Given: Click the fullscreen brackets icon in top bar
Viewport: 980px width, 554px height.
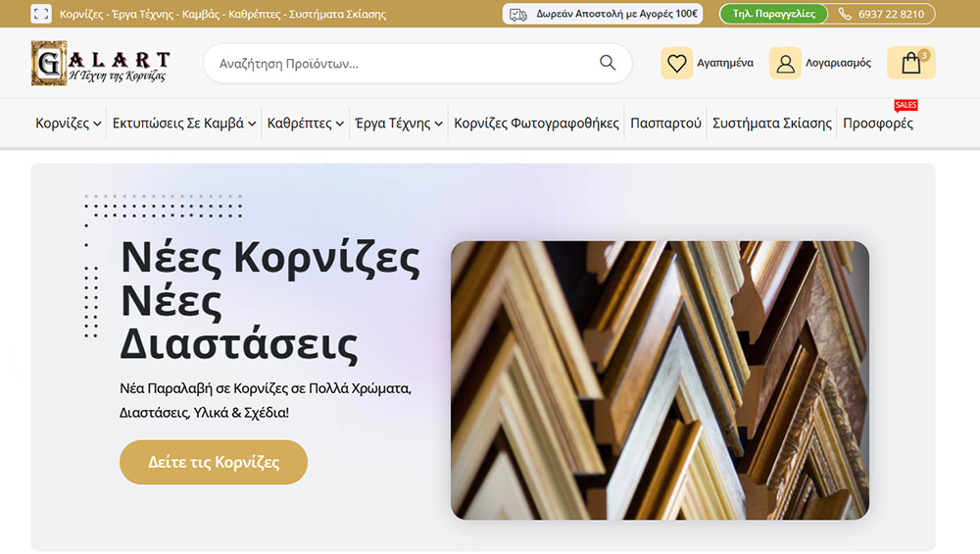Looking at the screenshot, I should click(x=41, y=14).
